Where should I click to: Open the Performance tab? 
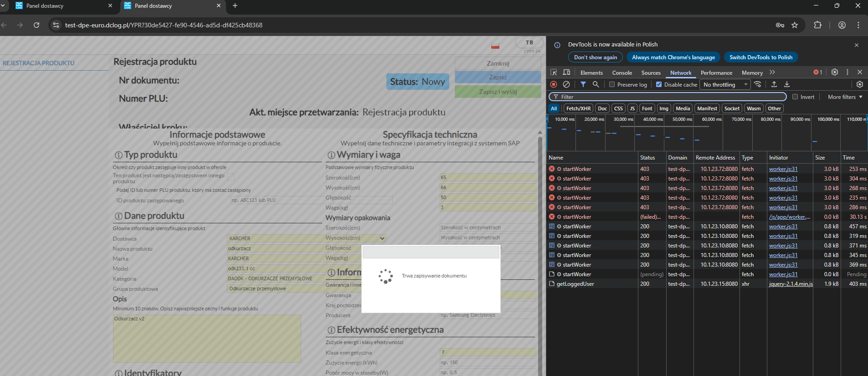click(x=716, y=73)
